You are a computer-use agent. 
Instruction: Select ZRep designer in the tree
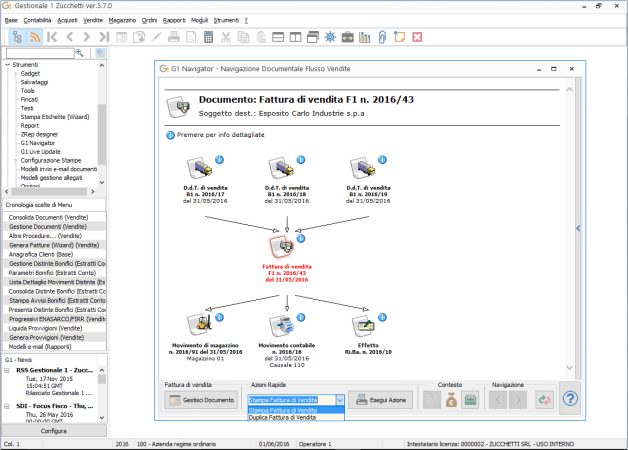39,135
